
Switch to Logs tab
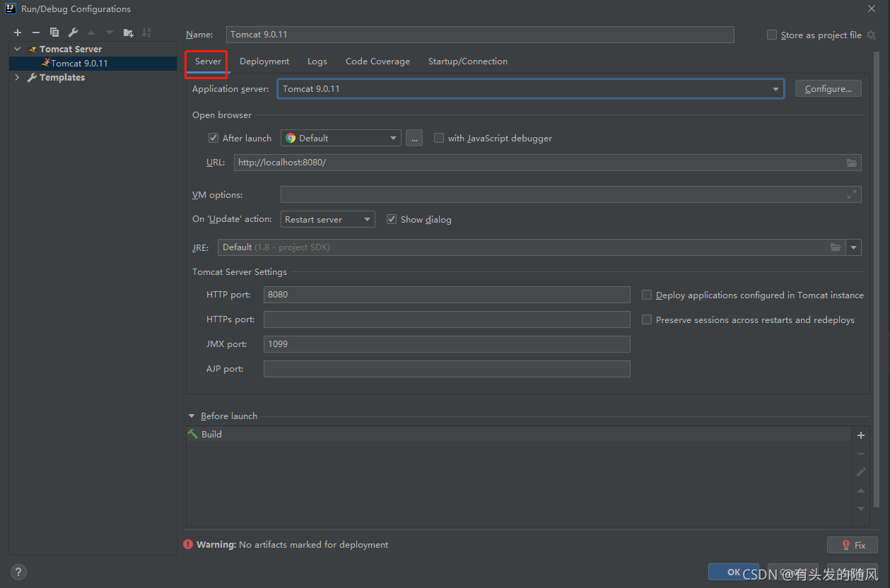(x=317, y=61)
